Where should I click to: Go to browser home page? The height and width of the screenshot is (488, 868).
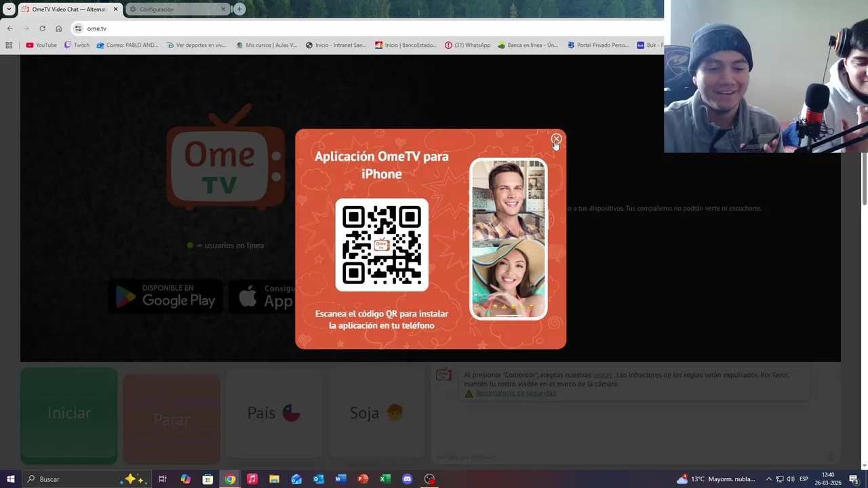pyautogui.click(x=58, y=28)
